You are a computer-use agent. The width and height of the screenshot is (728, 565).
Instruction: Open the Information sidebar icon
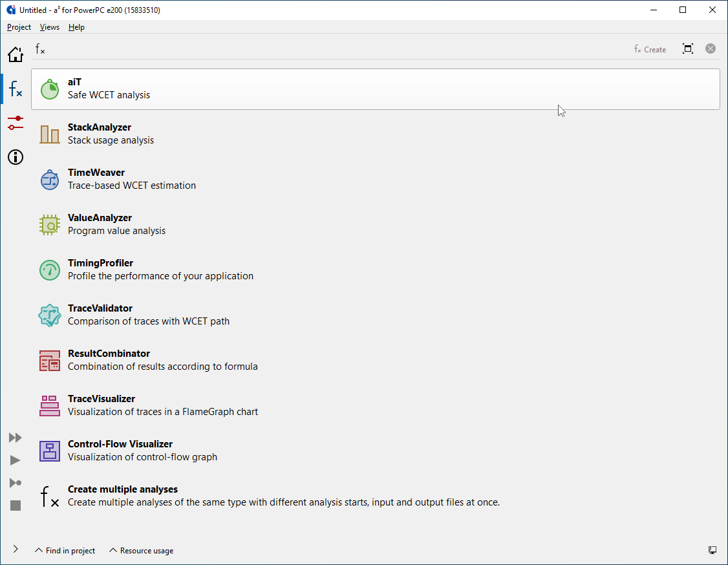(x=16, y=157)
